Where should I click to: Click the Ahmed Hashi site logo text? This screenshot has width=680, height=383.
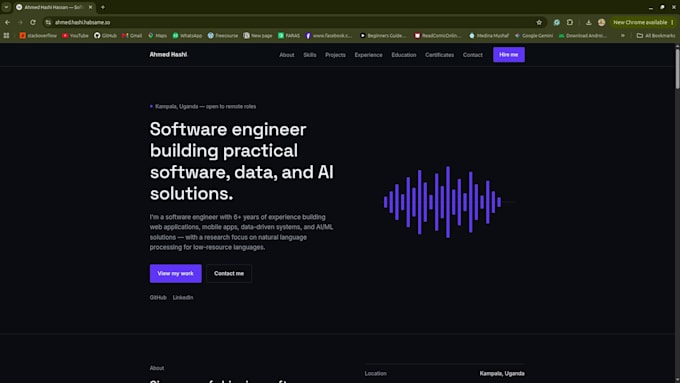168,54
